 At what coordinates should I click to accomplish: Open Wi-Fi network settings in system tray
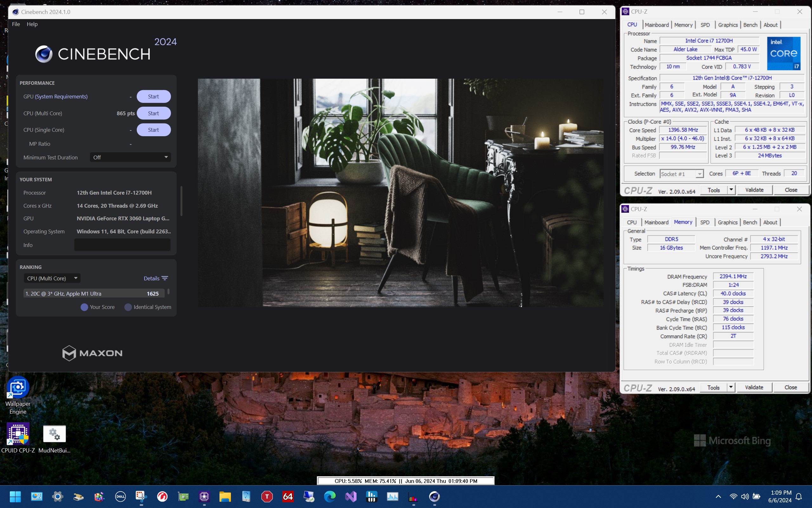[x=733, y=496]
